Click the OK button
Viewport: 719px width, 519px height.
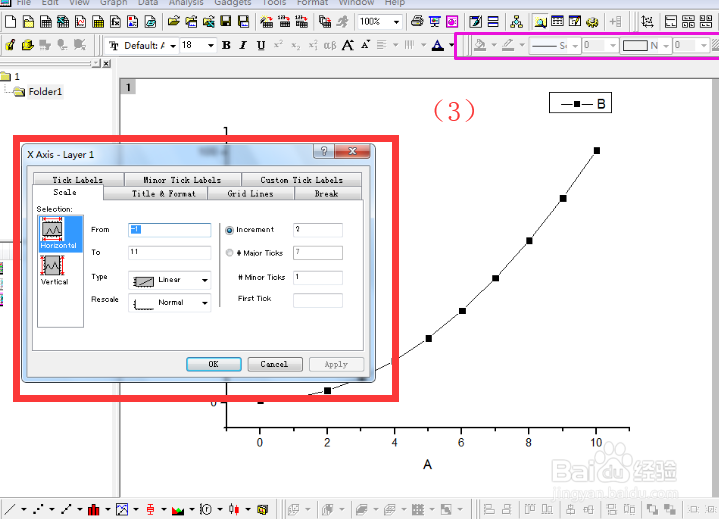tap(214, 364)
